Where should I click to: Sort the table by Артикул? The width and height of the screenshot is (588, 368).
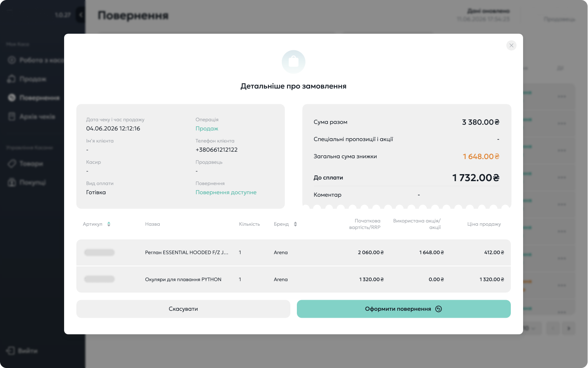point(109,224)
